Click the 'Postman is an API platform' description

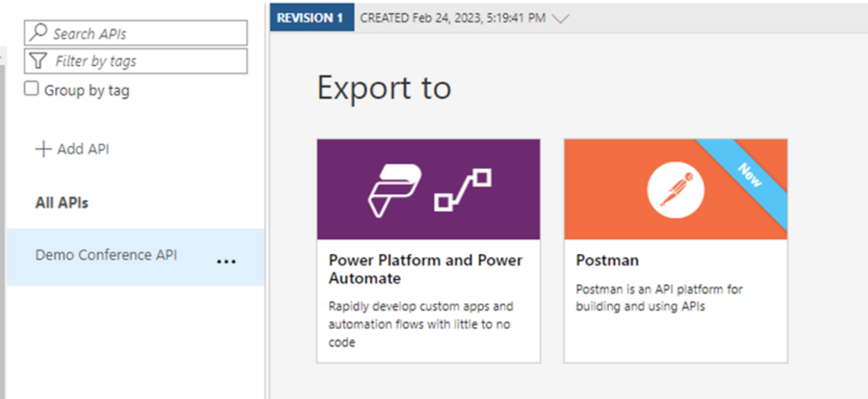(x=659, y=297)
